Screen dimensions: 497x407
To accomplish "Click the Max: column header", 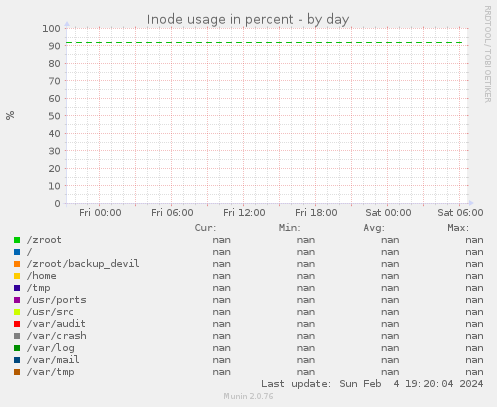I will click(x=458, y=228).
